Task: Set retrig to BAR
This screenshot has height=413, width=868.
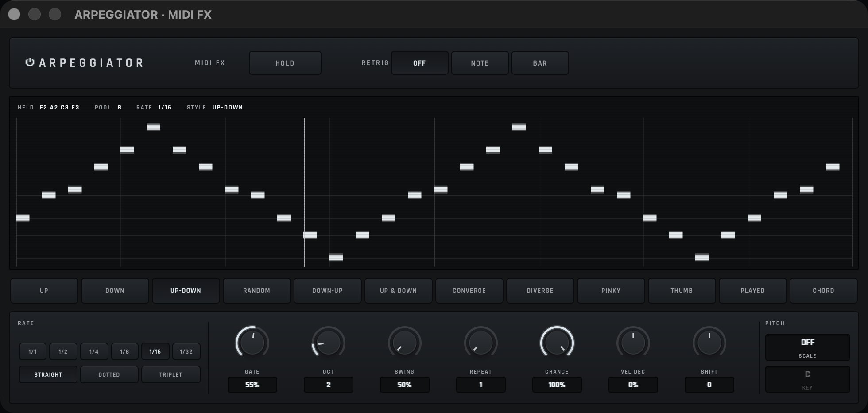Action: pyautogui.click(x=540, y=63)
